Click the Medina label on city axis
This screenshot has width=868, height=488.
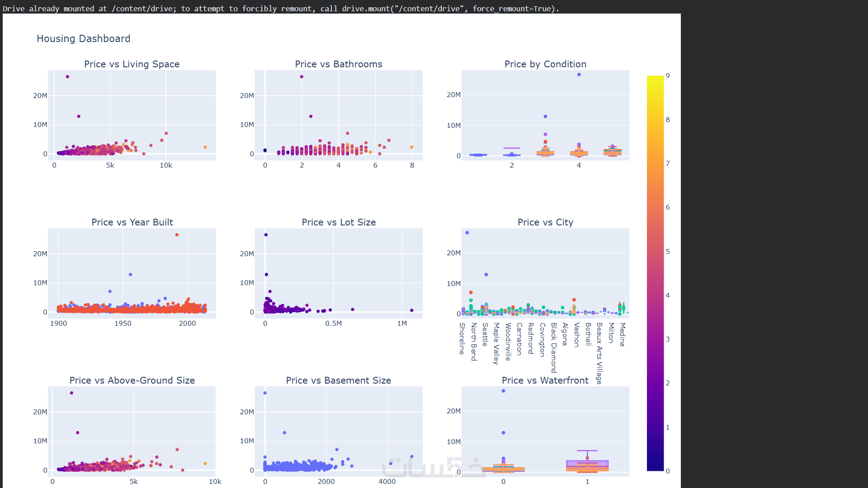623,334
